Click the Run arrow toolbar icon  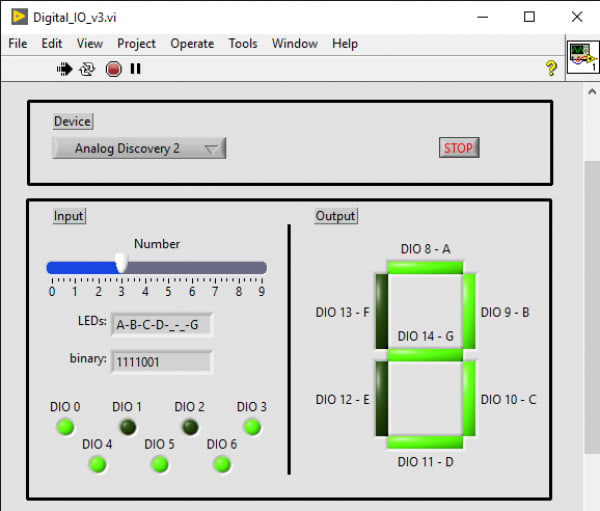click(x=64, y=69)
